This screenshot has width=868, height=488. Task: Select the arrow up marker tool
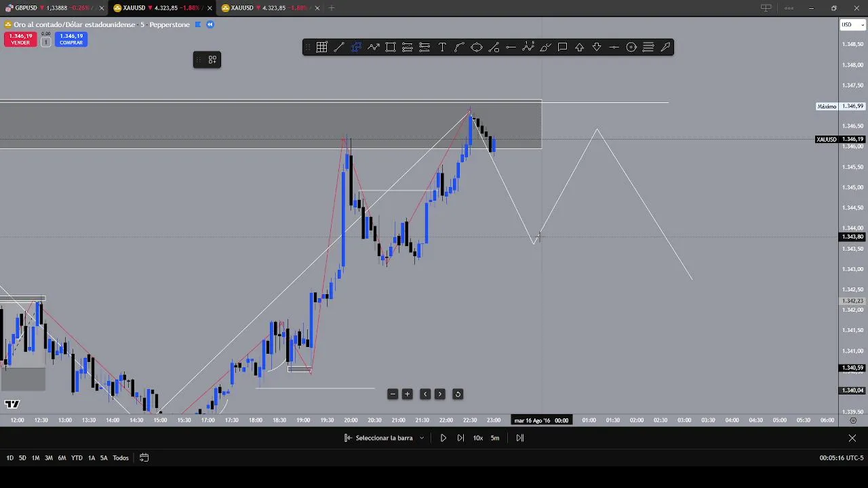[580, 47]
